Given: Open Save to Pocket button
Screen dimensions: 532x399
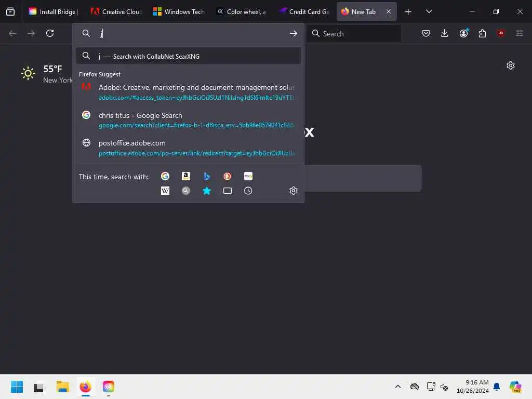Looking at the screenshot, I should (426, 33).
